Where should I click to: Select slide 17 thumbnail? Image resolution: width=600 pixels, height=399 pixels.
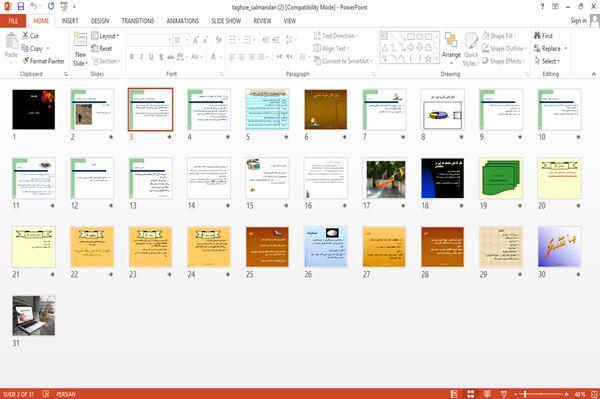pos(386,179)
